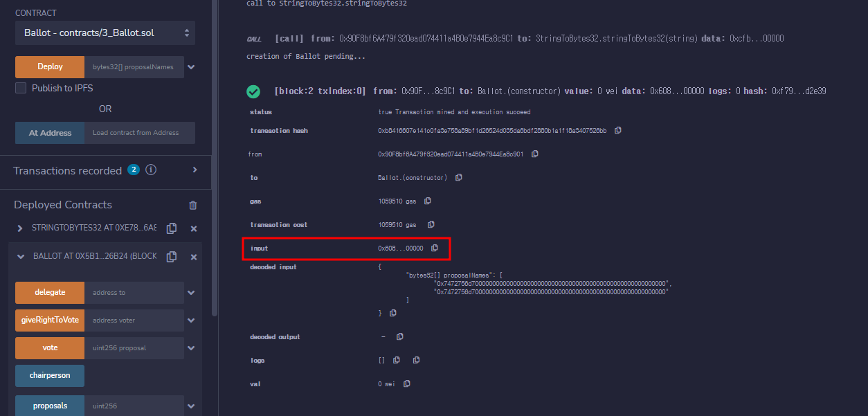
Task: Click the 'Ballot.(constructor)' to value
Action: pyautogui.click(x=413, y=177)
